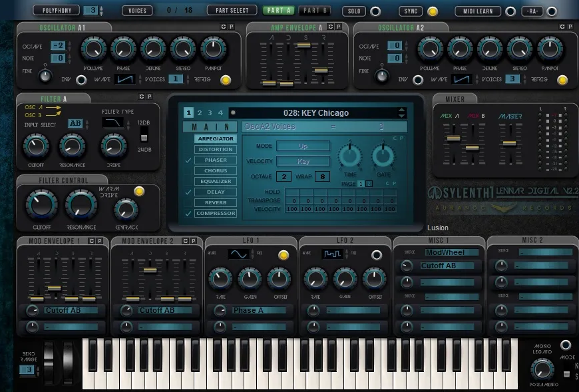579x392 pixels.
Task: Click the Filter Control Cutoff knob
Action: pyautogui.click(x=41, y=205)
